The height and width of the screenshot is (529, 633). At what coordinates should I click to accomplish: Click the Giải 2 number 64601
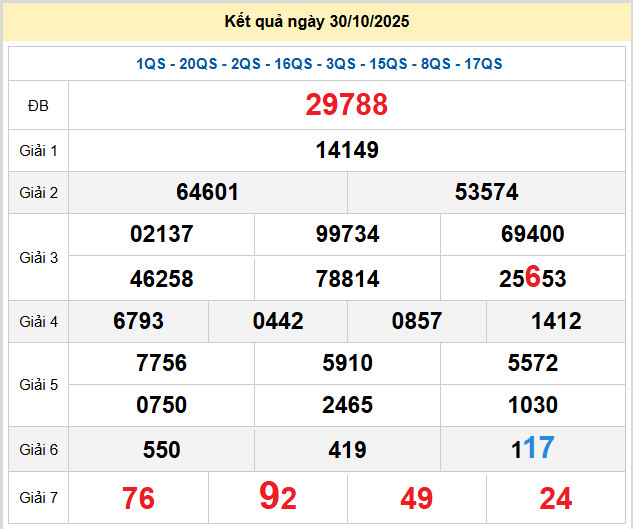pos(207,192)
